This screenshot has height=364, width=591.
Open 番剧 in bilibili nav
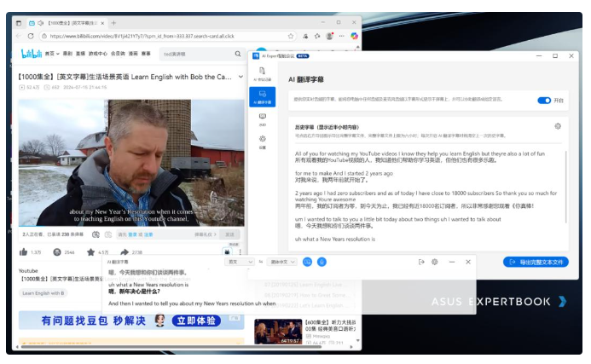point(67,54)
